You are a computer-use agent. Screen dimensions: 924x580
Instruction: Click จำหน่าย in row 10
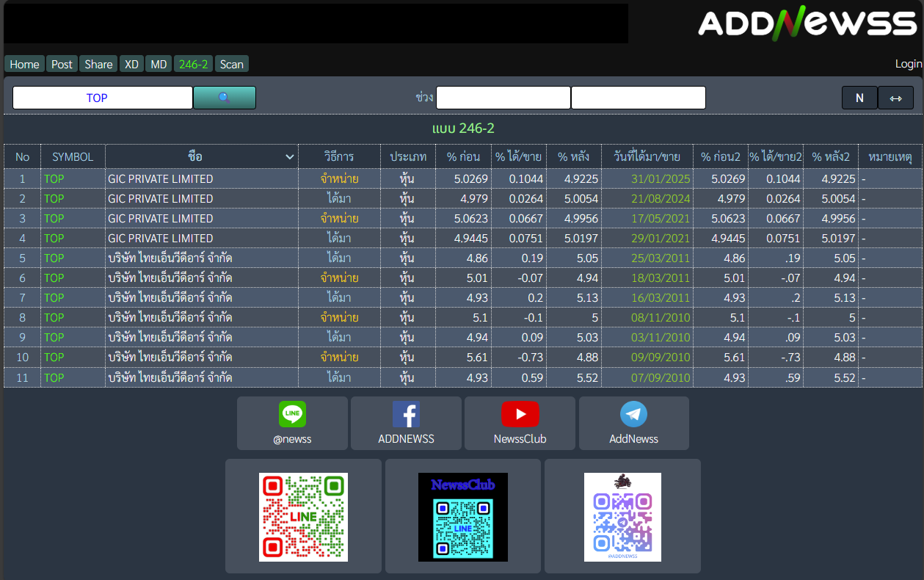(339, 358)
